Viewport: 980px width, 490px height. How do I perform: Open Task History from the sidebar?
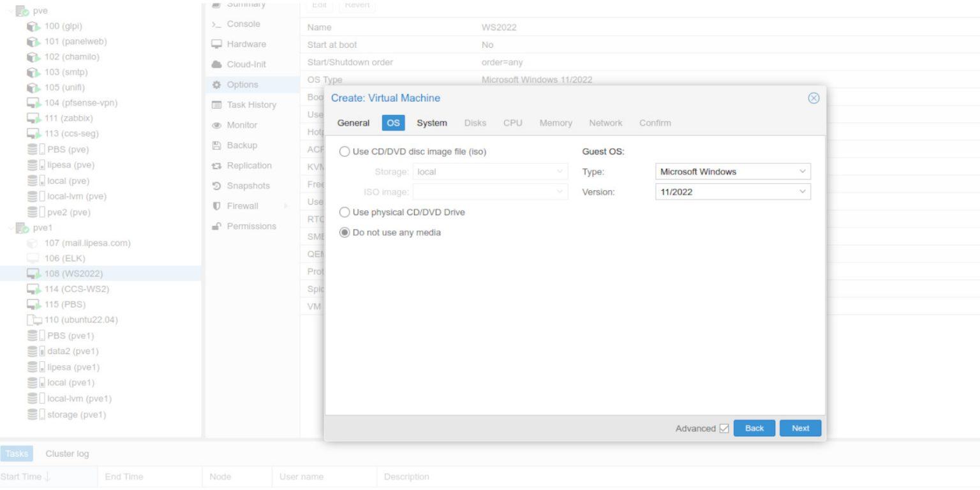pos(216,105)
